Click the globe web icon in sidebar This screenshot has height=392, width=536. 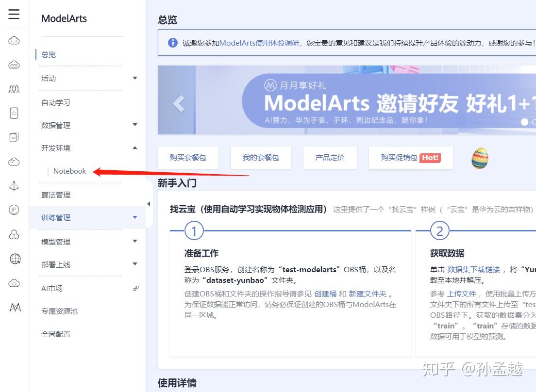click(15, 259)
